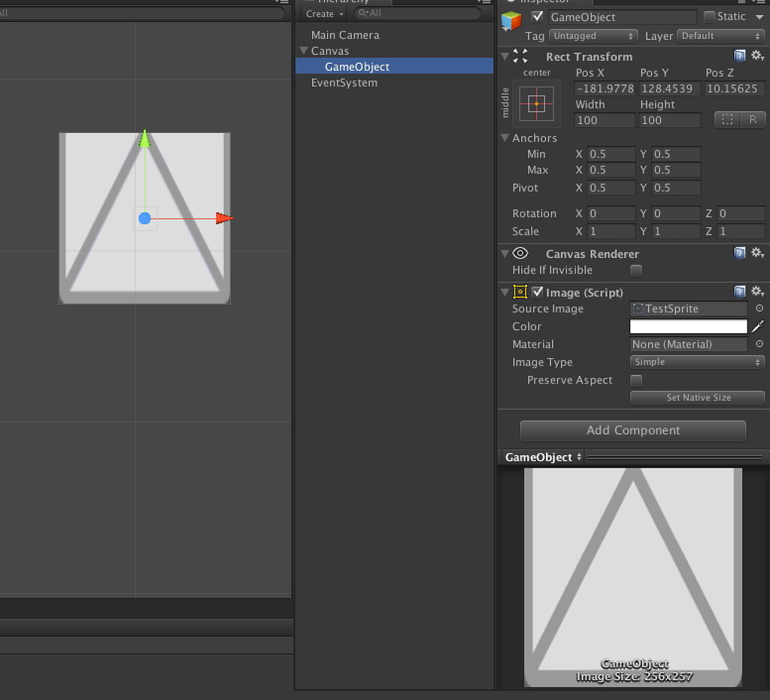Select the eyedropper next to Color

click(758, 326)
